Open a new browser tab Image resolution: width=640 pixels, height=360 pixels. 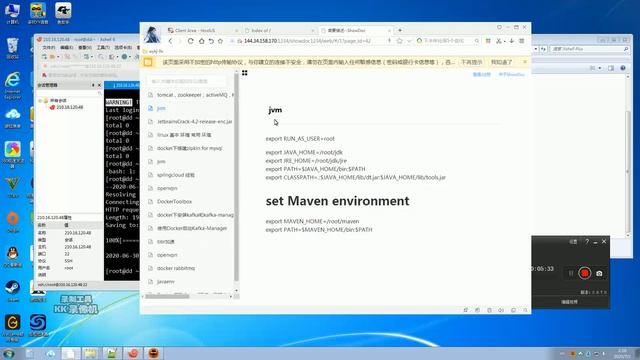point(400,30)
